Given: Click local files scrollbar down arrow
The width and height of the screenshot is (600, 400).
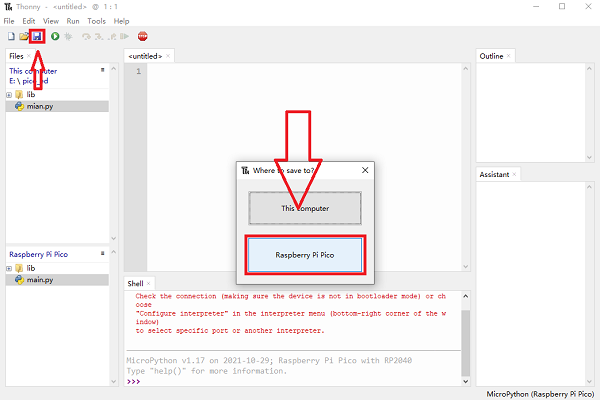Looking at the screenshot, I should [114, 238].
